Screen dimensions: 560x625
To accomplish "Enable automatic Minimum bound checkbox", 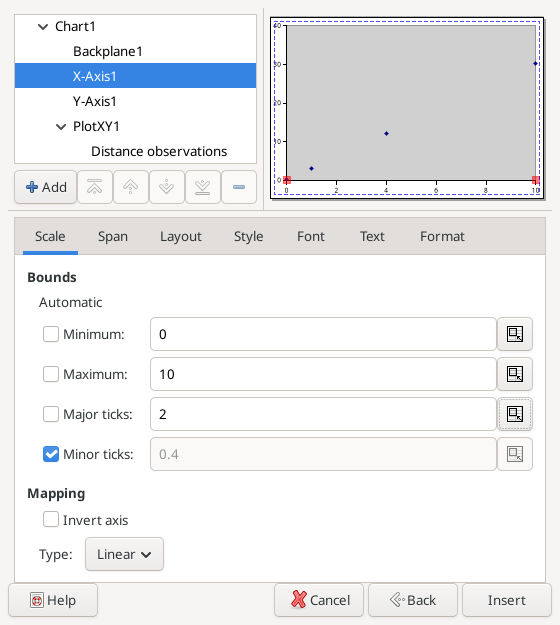I will pos(51,334).
